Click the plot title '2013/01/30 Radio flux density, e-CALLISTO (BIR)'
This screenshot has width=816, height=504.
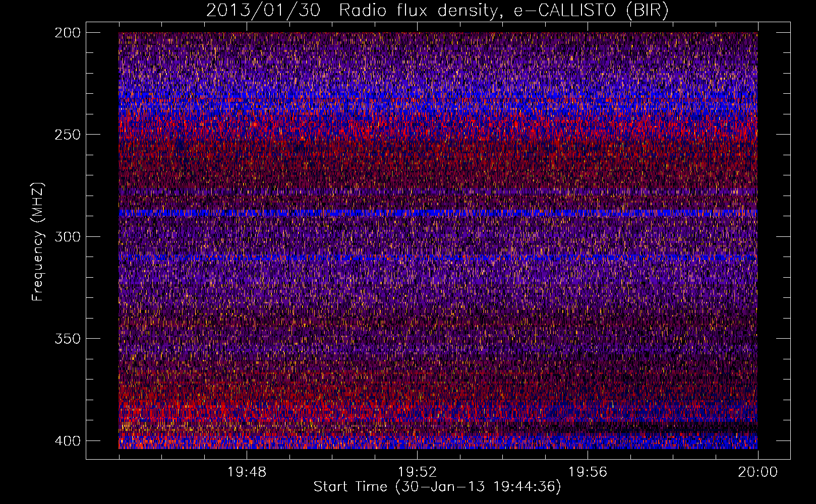[x=437, y=11]
